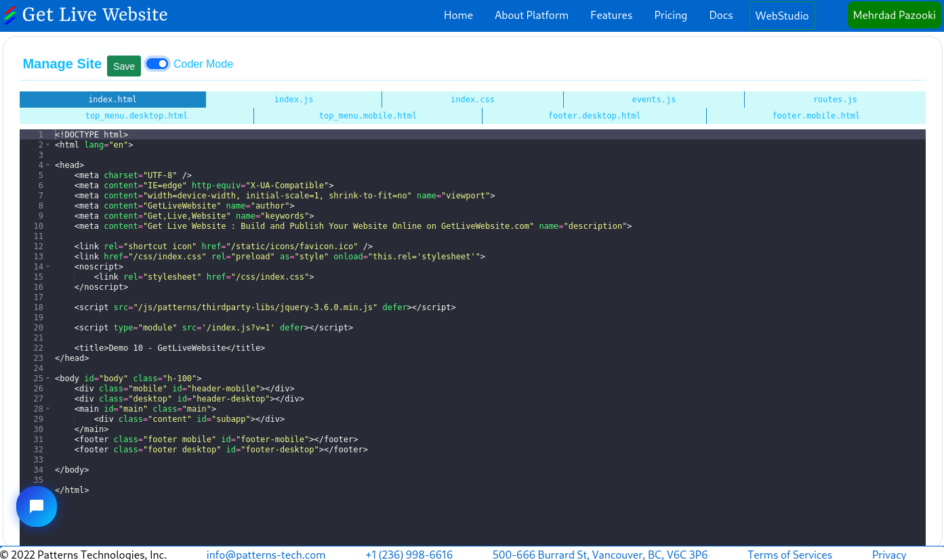
Task: Click the div id subapp line
Action: coord(189,419)
